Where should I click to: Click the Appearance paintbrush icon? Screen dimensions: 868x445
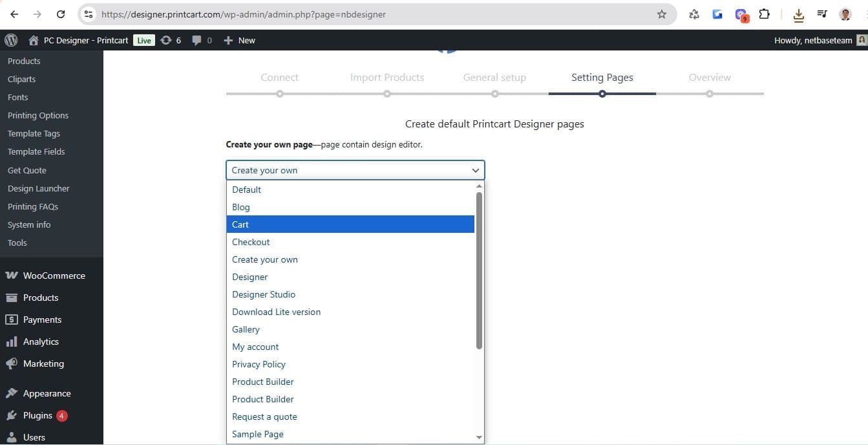12,393
